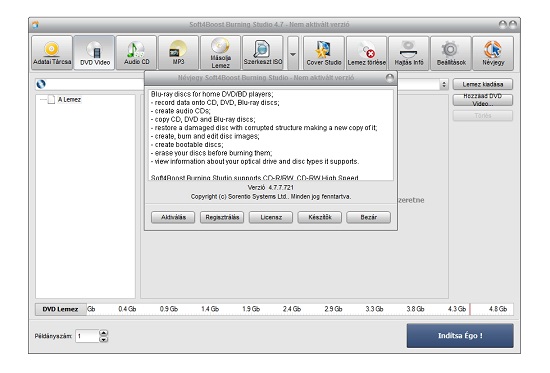Open the Licensz information

[x=271, y=217]
